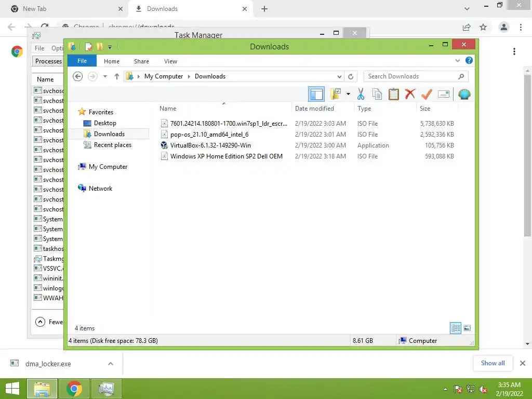Open the File menu in Task Manager
This screenshot has height=399, width=532.
(39, 48)
